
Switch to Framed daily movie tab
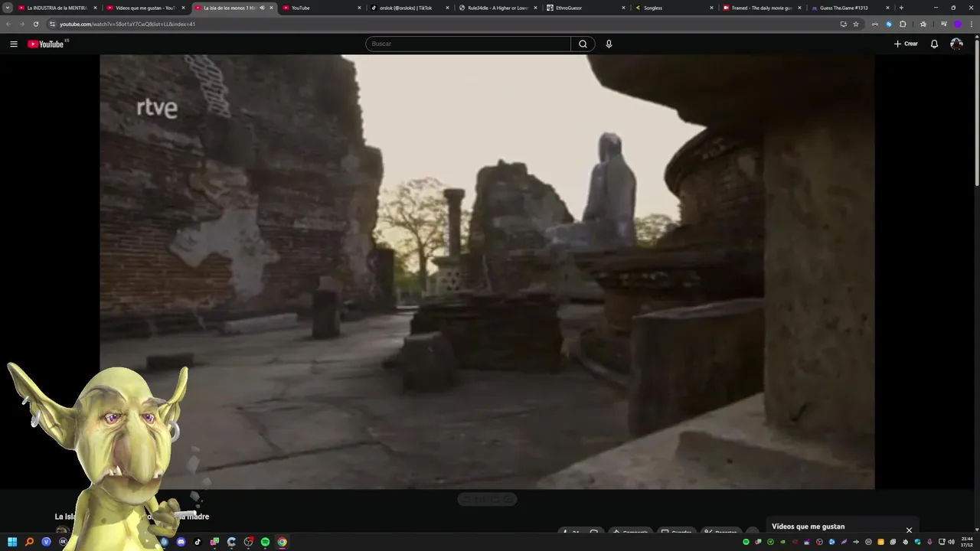[762, 8]
